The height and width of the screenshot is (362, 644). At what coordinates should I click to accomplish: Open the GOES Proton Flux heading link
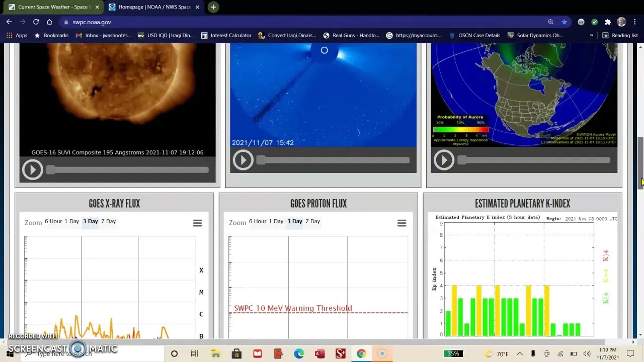318,204
